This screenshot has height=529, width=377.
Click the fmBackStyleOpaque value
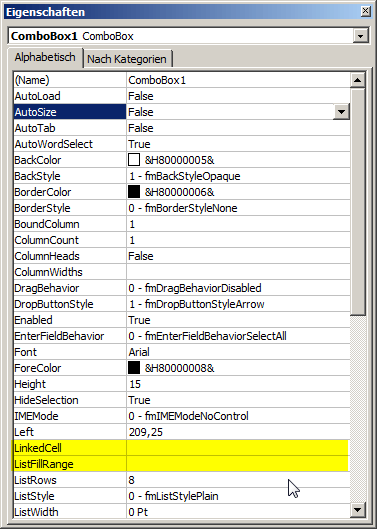click(238, 176)
